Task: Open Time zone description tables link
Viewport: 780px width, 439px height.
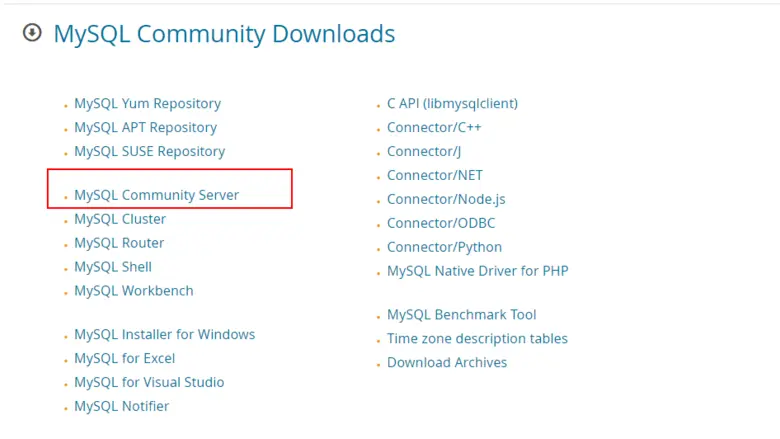Action: point(478,338)
